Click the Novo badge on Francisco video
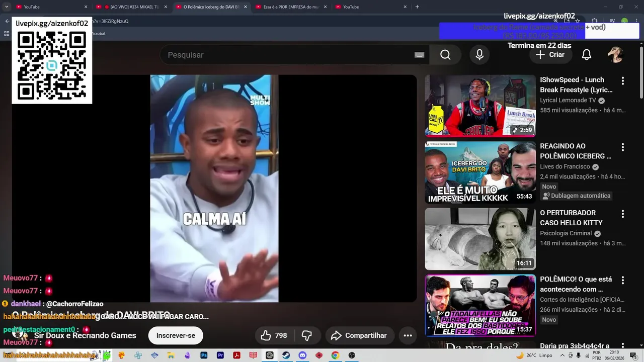The image size is (644, 362). pos(549,187)
